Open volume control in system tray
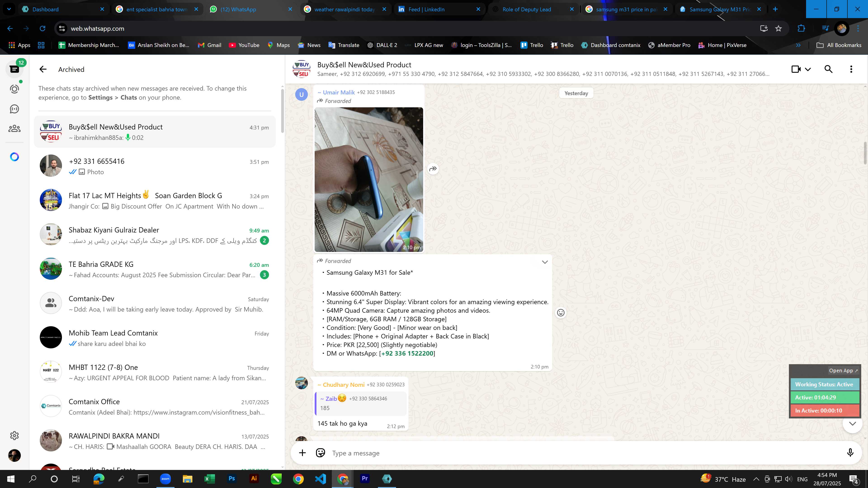This screenshot has width=868, height=488. coord(788,479)
